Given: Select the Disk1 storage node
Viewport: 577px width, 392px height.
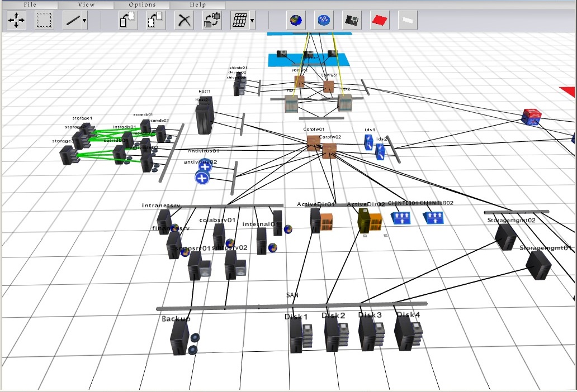Looking at the screenshot, I should coord(296,337).
